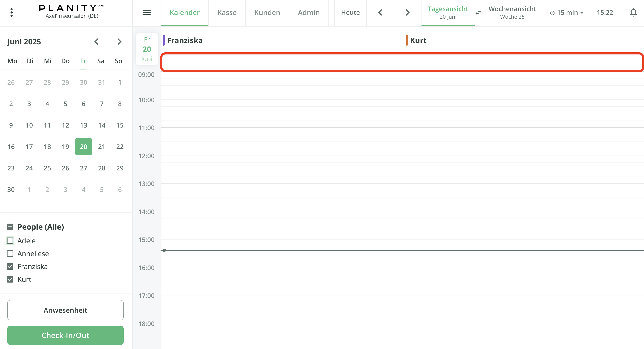Screen dimensions: 644x349
Task: Toggle the hamburger sidebar menu
Action: click(x=146, y=12)
